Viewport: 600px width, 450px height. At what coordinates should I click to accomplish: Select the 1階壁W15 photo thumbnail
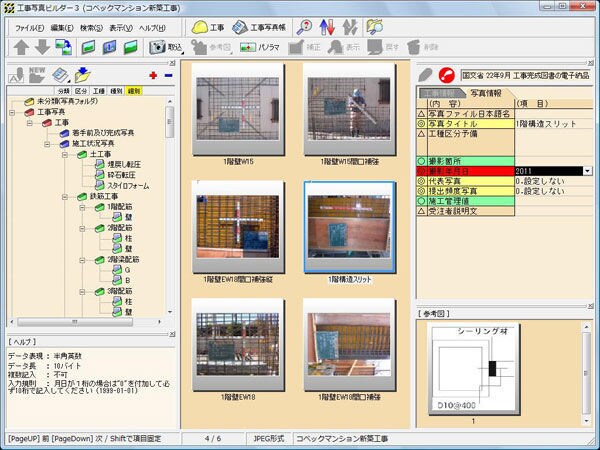pos(238,109)
